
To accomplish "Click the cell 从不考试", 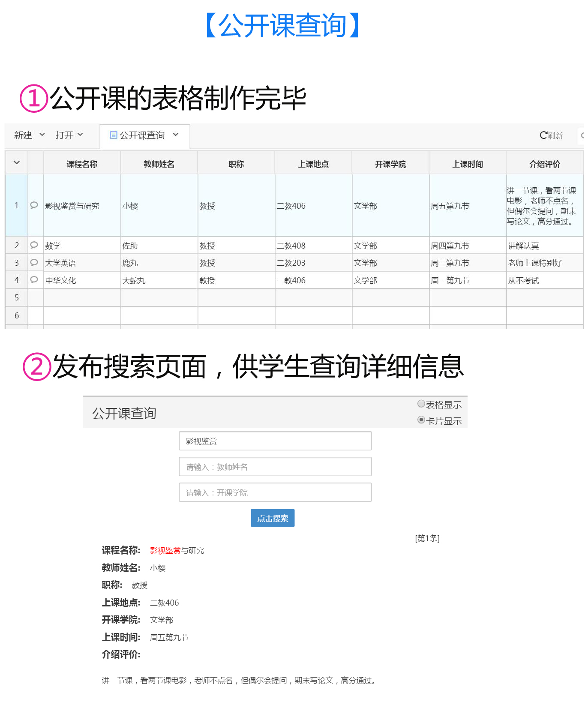I will 545,280.
